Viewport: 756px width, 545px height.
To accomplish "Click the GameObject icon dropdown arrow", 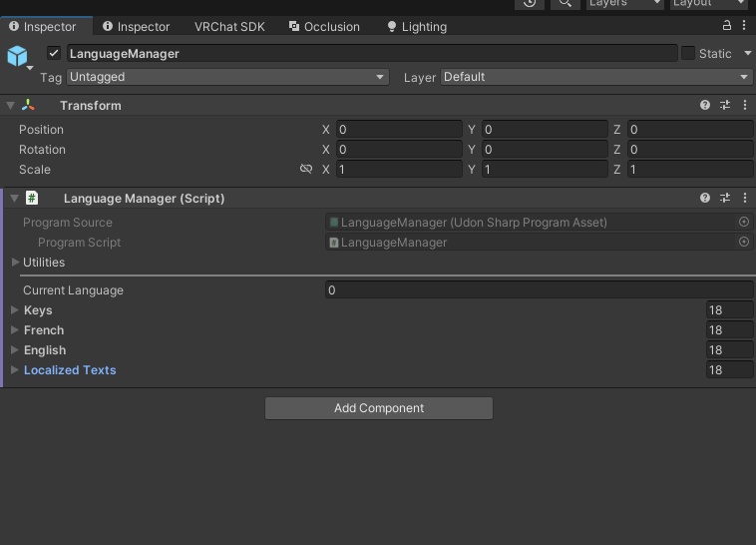I will 30,68.
